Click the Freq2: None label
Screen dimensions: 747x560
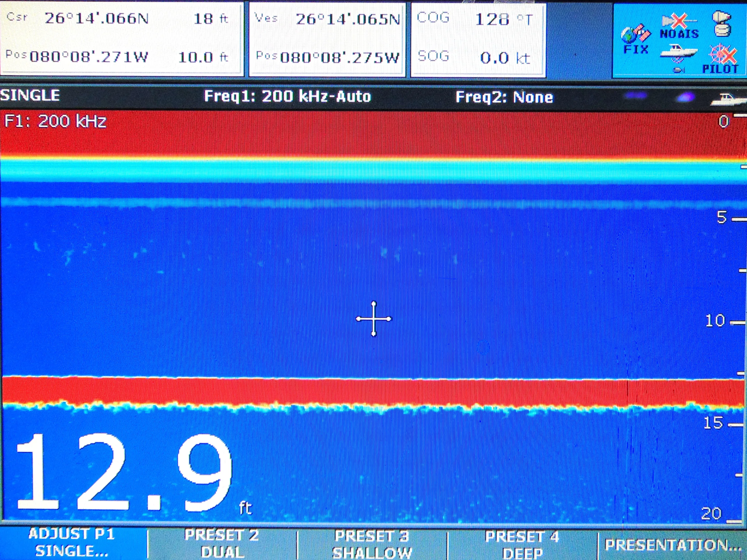(504, 97)
